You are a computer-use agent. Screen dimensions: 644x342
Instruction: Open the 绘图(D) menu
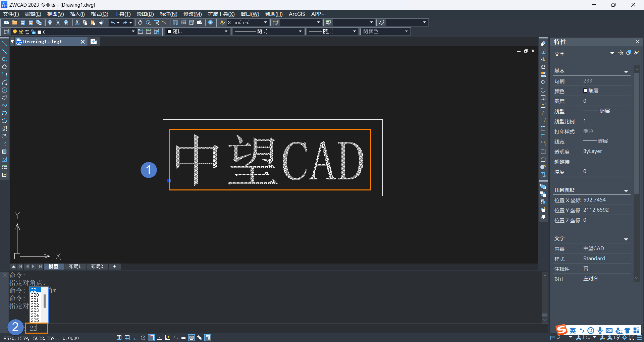click(x=145, y=14)
